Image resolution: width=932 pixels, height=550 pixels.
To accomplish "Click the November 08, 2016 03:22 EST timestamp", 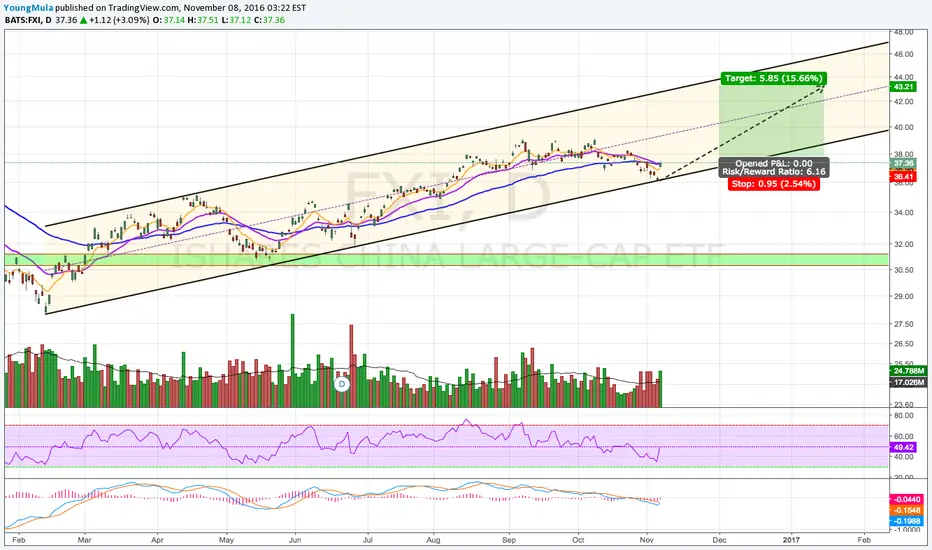I will [245, 8].
